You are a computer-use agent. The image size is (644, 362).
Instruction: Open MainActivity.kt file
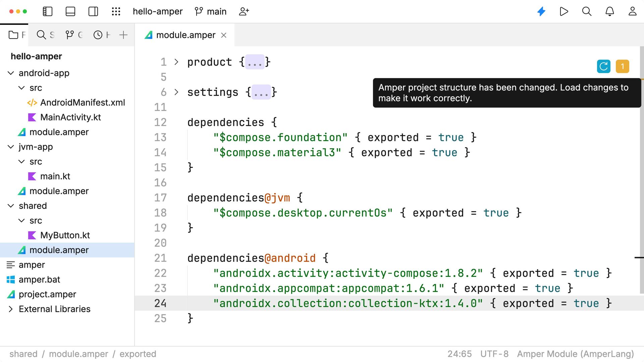coord(70,117)
